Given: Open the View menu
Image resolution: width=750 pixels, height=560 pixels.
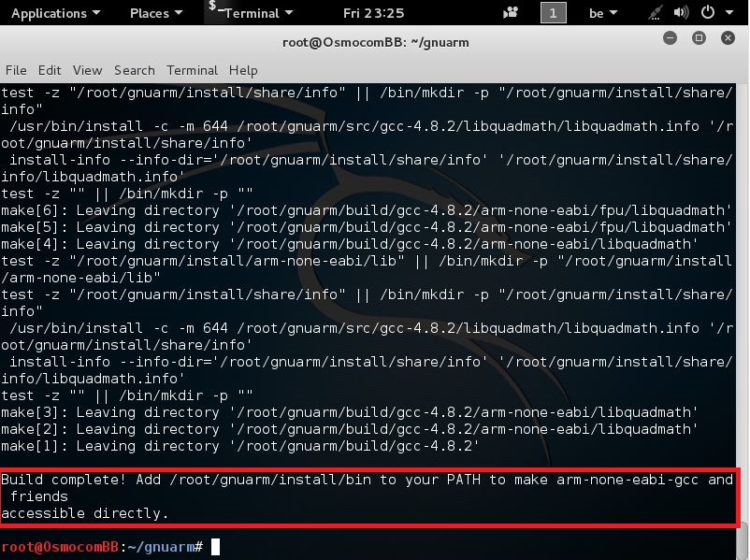Looking at the screenshot, I should click(x=87, y=70).
